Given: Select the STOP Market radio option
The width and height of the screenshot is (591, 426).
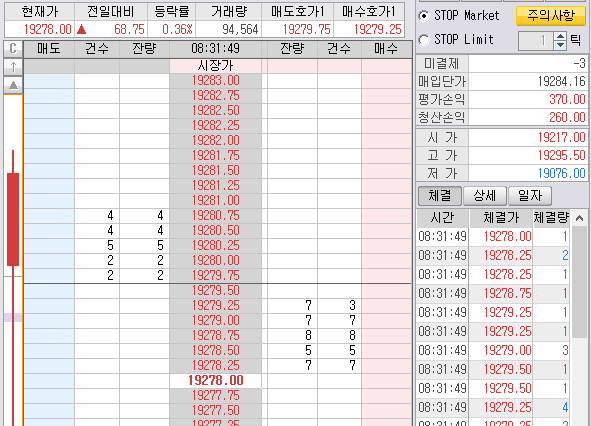Looking at the screenshot, I should 424,16.
